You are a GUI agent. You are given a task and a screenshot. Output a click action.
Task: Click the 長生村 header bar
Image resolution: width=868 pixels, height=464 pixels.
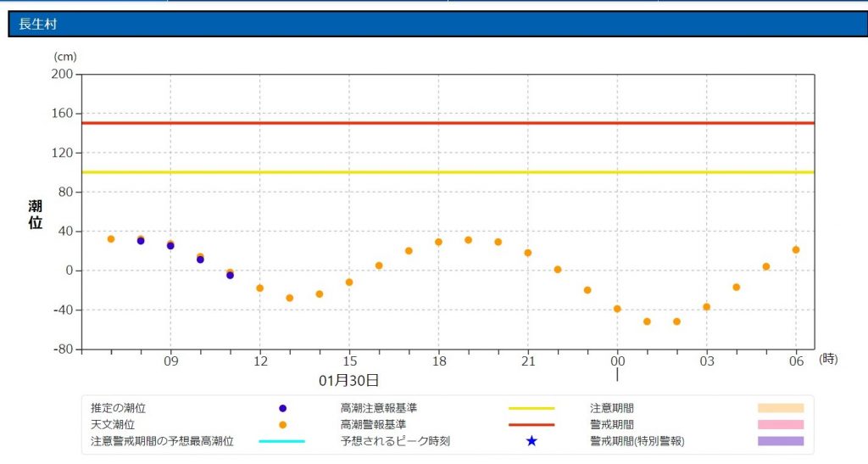coord(437,24)
